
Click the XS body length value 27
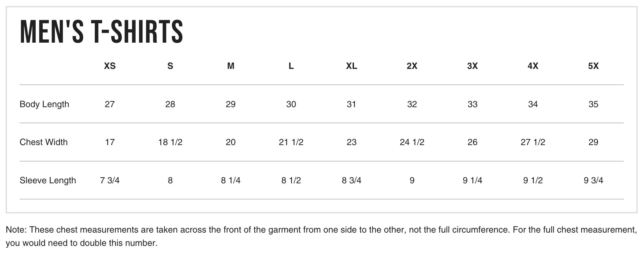click(x=110, y=104)
